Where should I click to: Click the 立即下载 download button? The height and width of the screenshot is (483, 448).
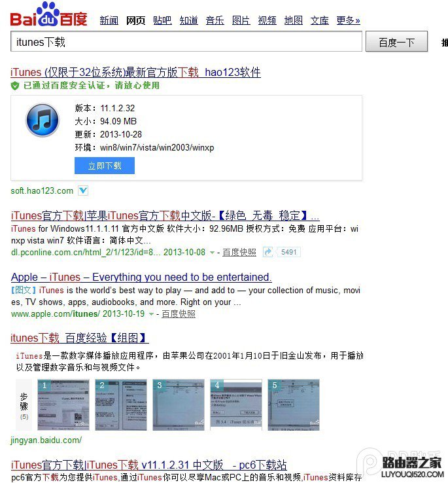(x=105, y=166)
